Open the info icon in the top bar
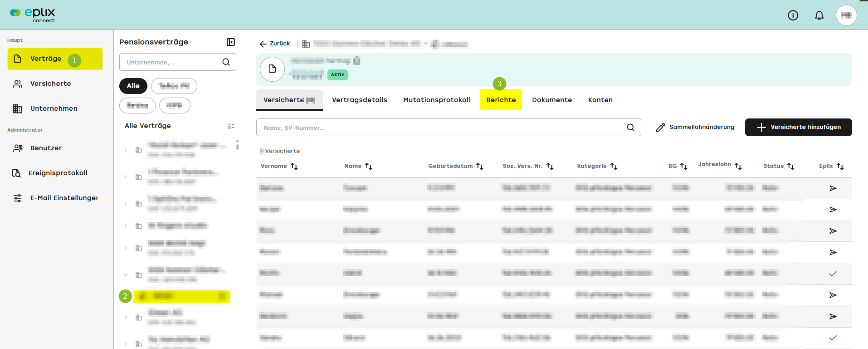The height and width of the screenshot is (349, 868). coord(793,15)
